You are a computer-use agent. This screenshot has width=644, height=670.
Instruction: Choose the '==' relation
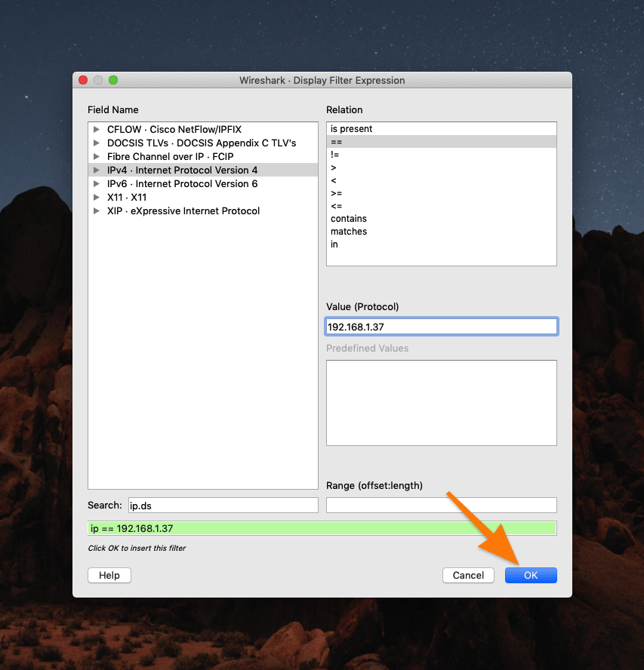pos(442,141)
